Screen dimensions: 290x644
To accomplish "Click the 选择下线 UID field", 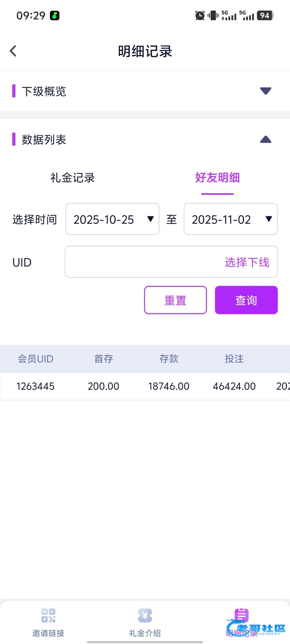I will pos(171,262).
